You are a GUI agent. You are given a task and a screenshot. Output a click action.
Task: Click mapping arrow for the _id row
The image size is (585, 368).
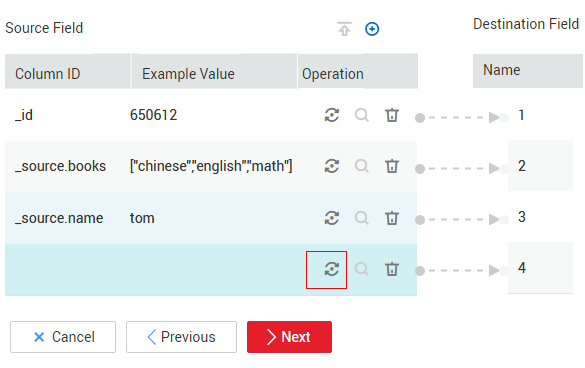[462, 118]
